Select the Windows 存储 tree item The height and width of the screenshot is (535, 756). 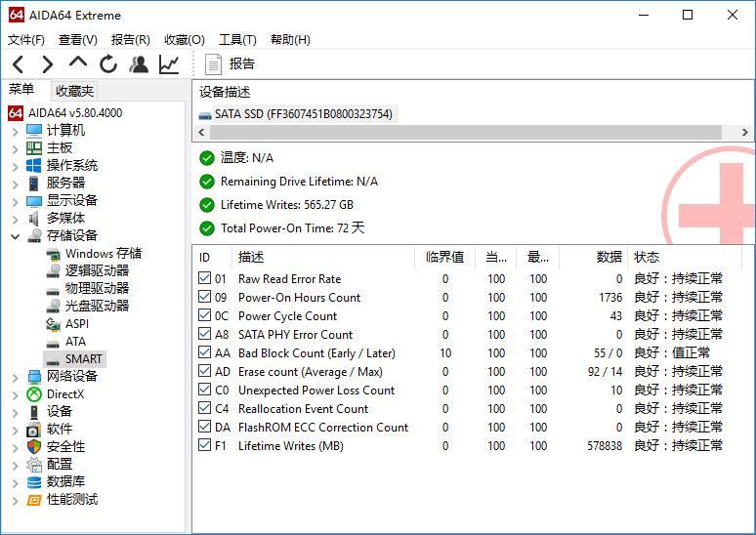coord(94,254)
